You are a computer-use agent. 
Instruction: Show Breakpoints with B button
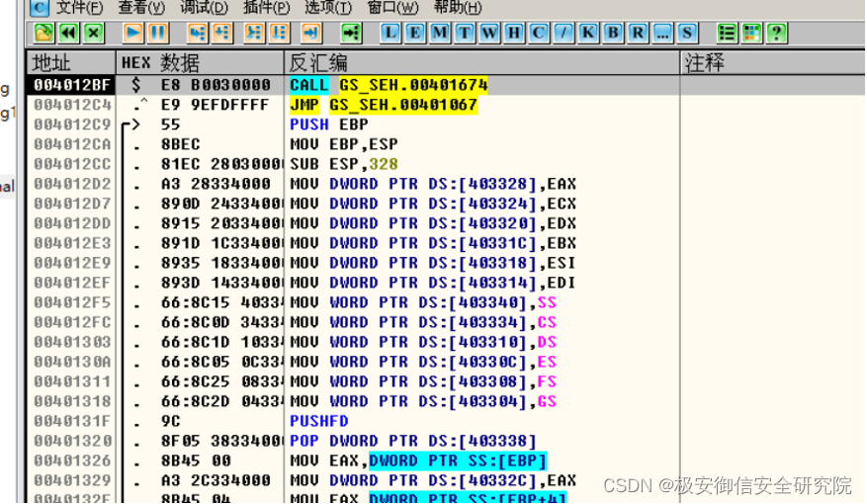[x=613, y=34]
